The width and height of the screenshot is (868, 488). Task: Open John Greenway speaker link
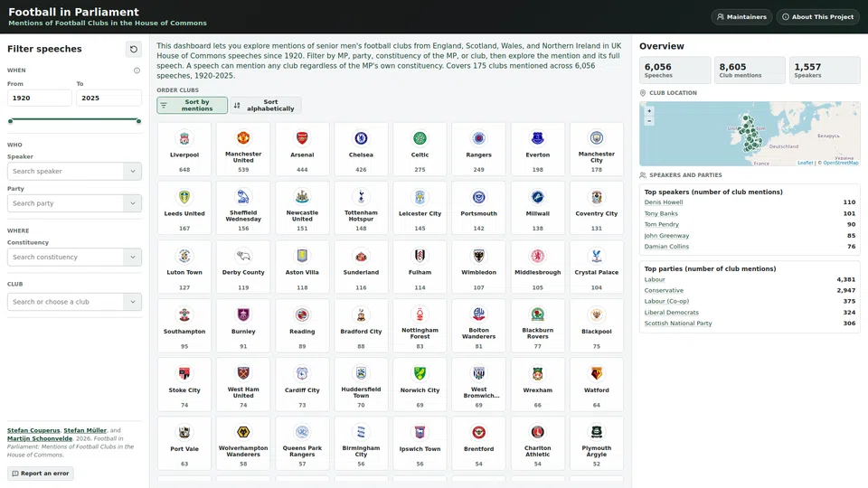coord(666,235)
